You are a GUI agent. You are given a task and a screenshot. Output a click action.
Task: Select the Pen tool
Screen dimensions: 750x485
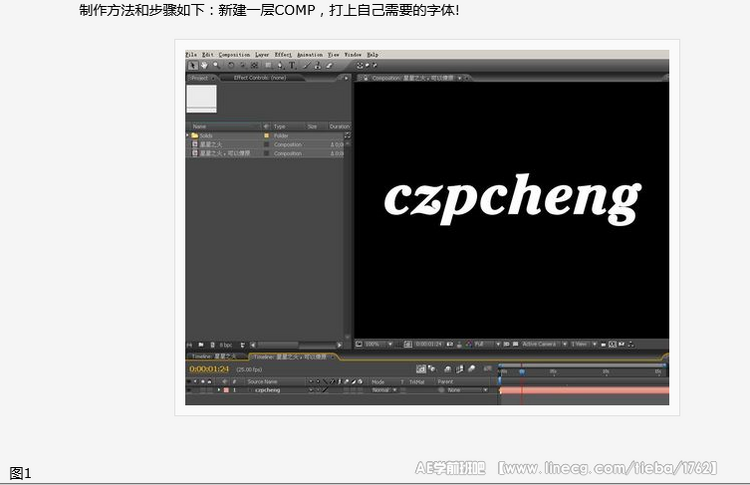click(281, 66)
